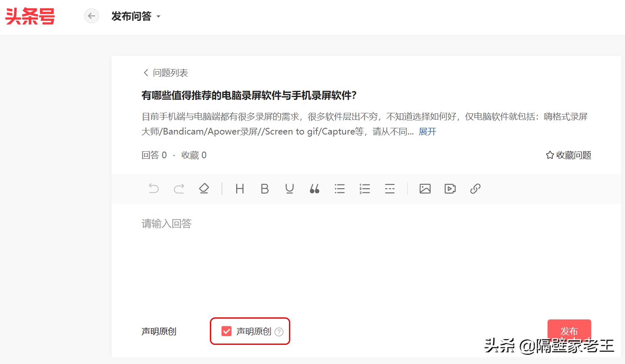Apply heading formatting with the H icon
The height and width of the screenshot is (364, 625).
(239, 189)
